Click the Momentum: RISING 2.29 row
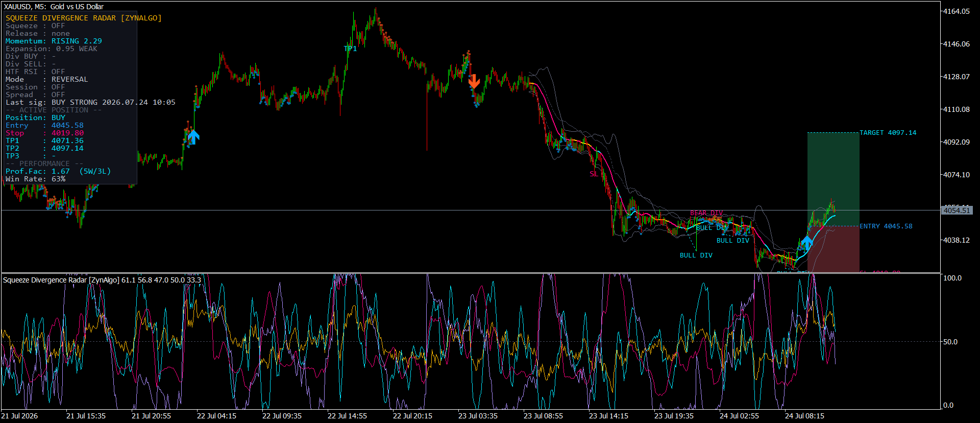This screenshot has width=980, height=423. click(54, 41)
